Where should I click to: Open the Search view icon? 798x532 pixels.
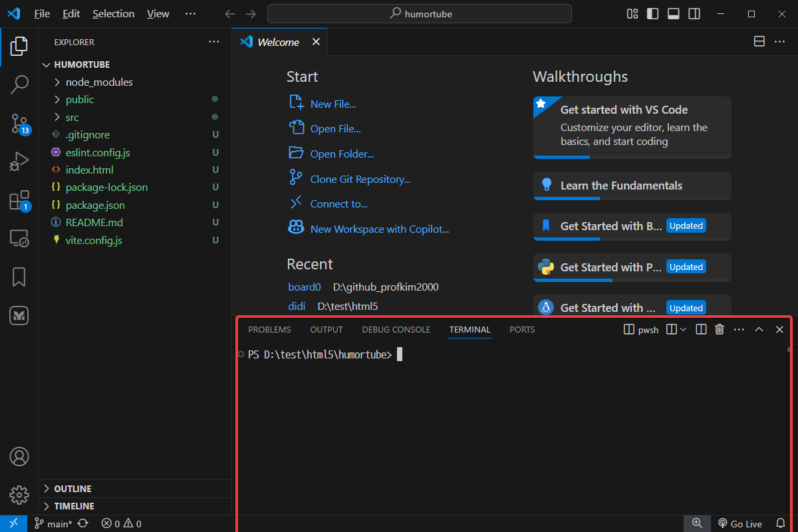pyautogui.click(x=19, y=84)
